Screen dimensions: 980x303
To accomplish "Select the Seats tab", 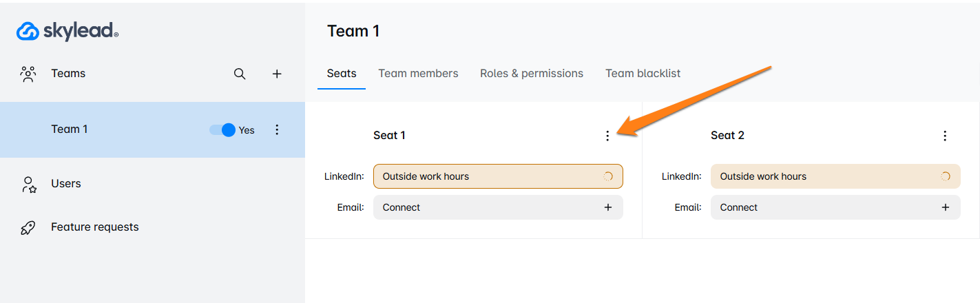I will 342,74.
